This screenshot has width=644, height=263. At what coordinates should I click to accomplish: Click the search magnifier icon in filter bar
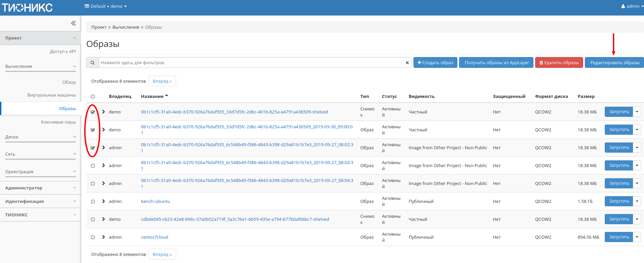92,63
